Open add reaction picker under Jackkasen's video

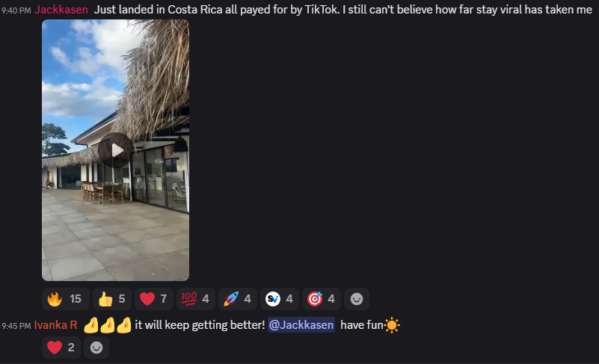click(357, 299)
